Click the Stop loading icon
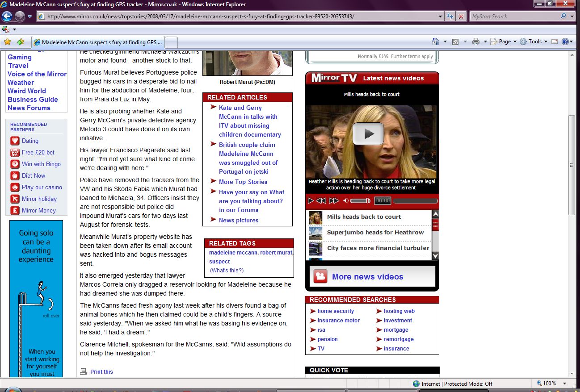The height and width of the screenshot is (392, 580). (x=461, y=17)
